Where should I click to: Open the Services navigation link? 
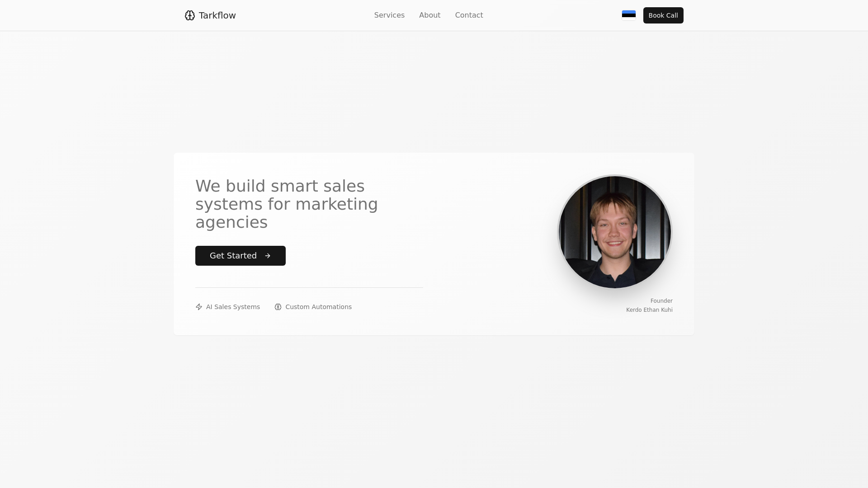point(389,15)
